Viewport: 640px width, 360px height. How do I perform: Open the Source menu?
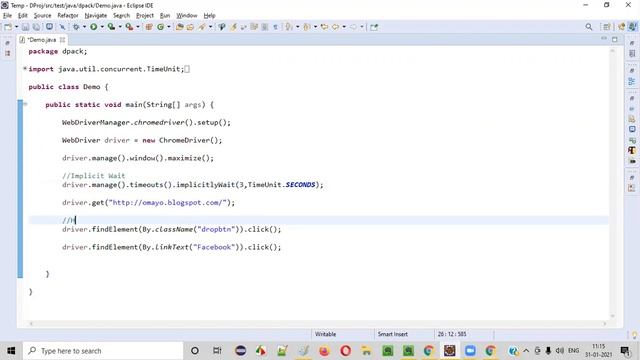[42, 16]
